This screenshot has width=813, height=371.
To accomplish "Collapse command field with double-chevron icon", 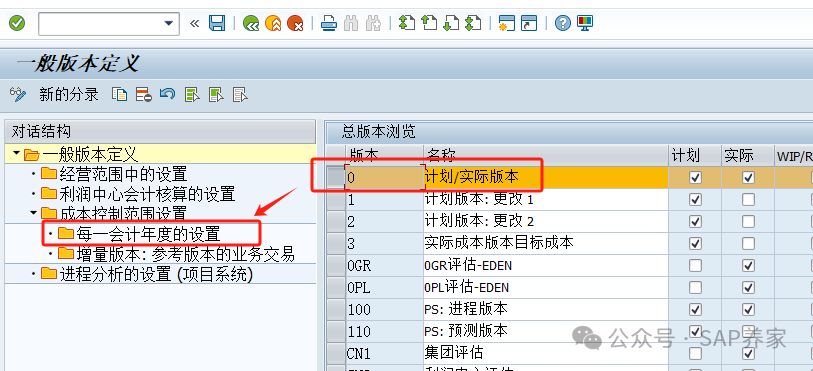I will coord(194,23).
